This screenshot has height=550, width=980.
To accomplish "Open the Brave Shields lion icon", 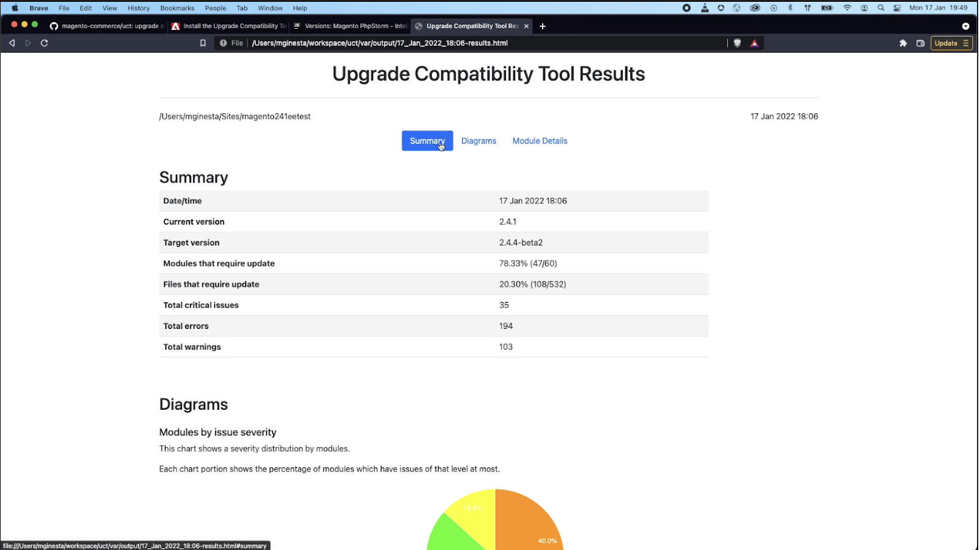I will pyautogui.click(x=737, y=43).
